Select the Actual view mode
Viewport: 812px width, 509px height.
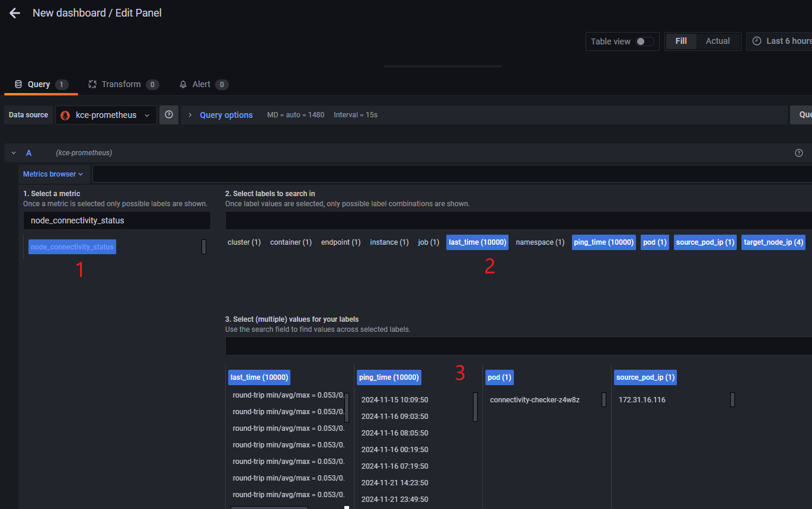coord(717,41)
